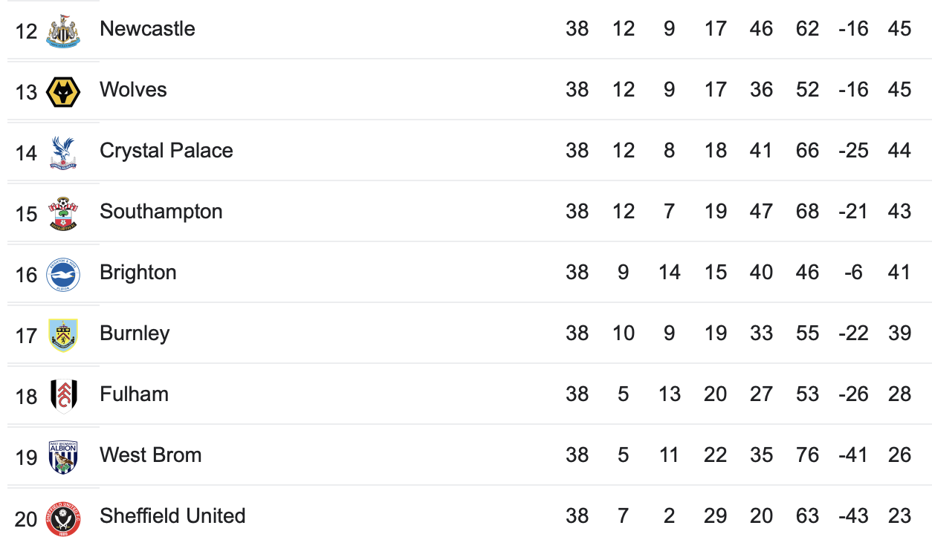The width and height of the screenshot is (932, 560).
Task: Select the Crystal Palace team name
Action: click(166, 151)
